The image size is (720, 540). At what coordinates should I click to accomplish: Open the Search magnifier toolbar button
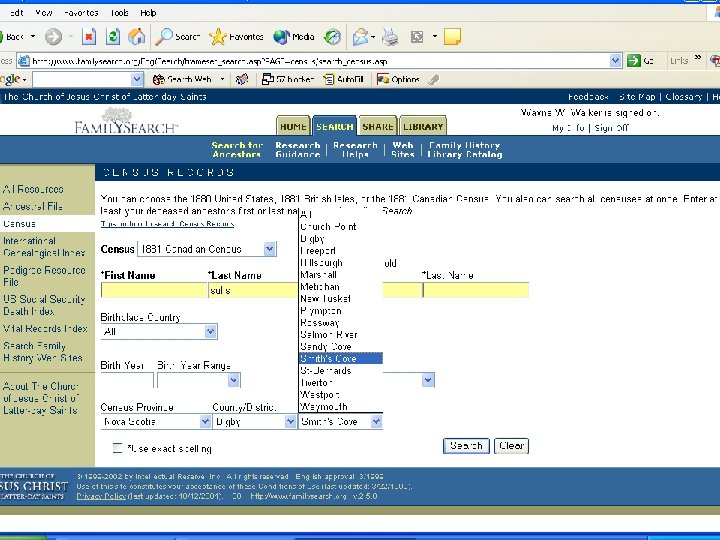(x=178, y=37)
